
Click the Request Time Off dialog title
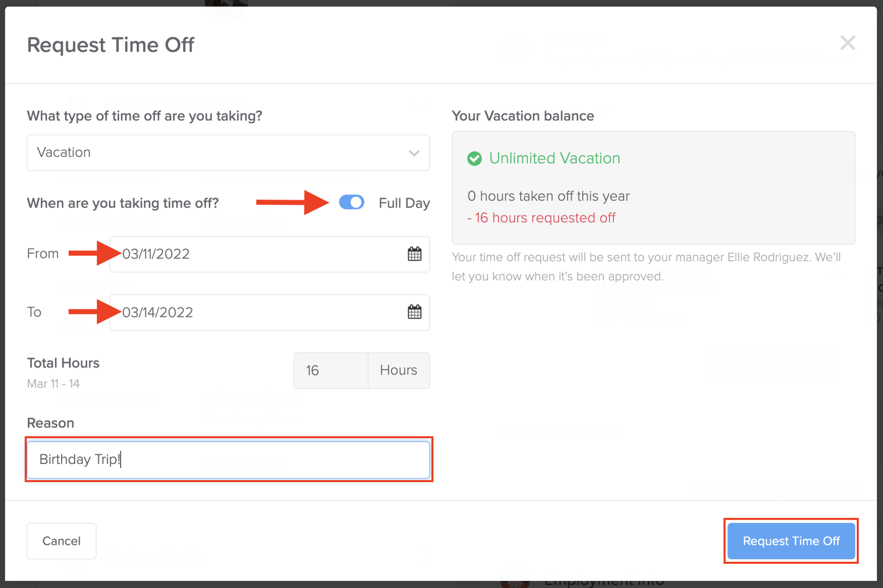pos(110,45)
